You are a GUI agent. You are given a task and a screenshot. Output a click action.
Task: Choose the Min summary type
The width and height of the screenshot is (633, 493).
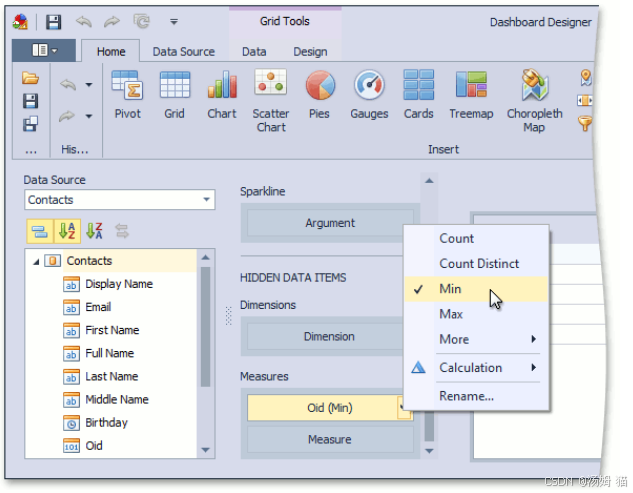476,289
